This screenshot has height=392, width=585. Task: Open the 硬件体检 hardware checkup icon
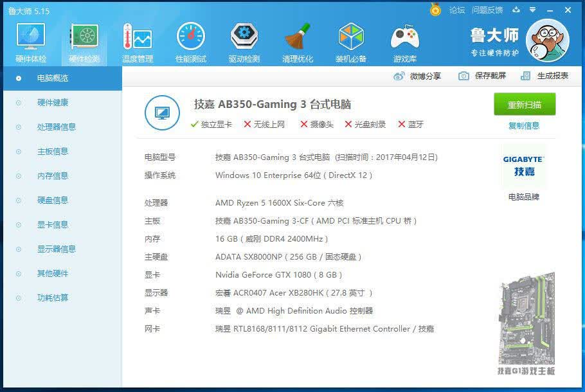coord(31,42)
